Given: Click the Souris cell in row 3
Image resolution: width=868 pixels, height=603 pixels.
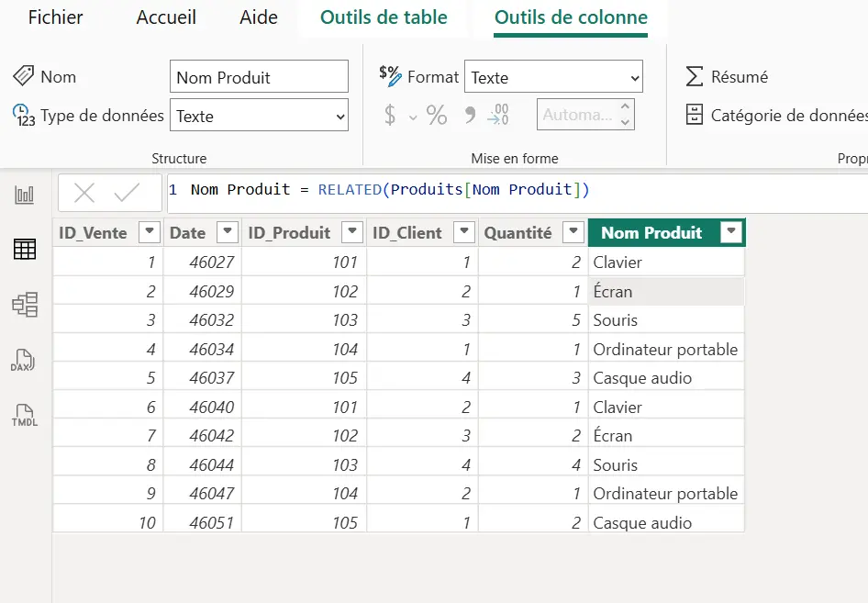Looking at the screenshot, I should click(666, 320).
